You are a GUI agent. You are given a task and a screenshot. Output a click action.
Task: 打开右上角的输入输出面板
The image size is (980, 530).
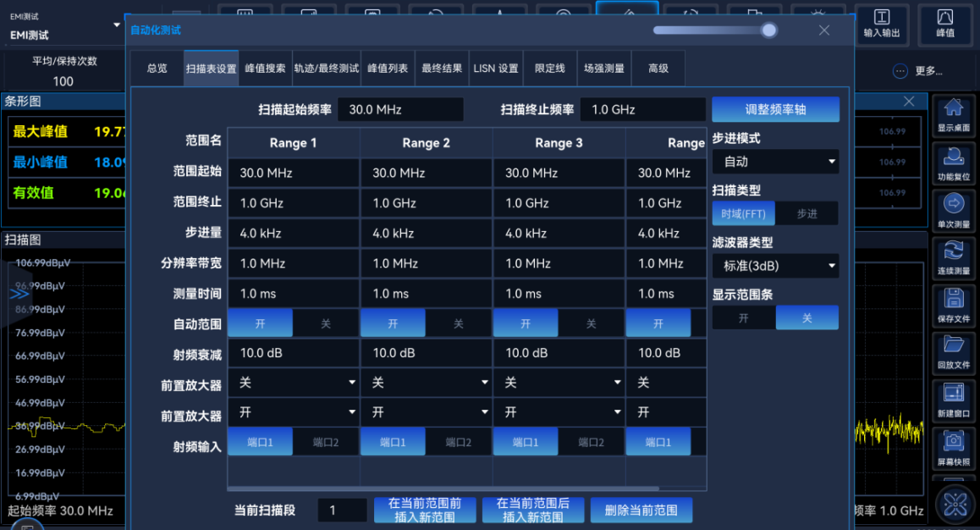(883, 24)
